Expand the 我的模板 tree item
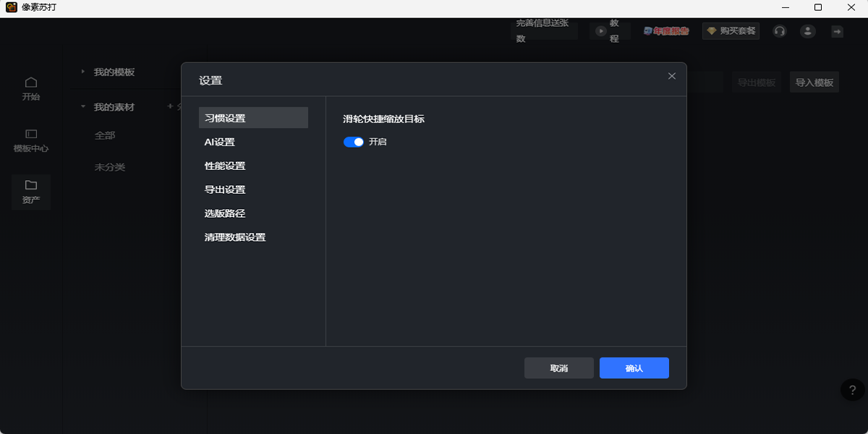The image size is (868, 434). click(x=81, y=72)
